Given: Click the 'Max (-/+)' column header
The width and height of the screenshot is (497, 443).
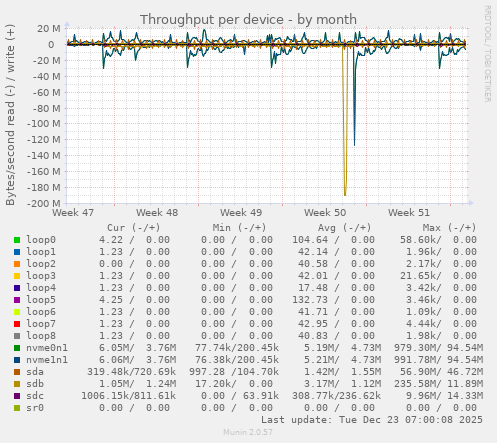Looking at the screenshot, I should [x=449, y=228].
